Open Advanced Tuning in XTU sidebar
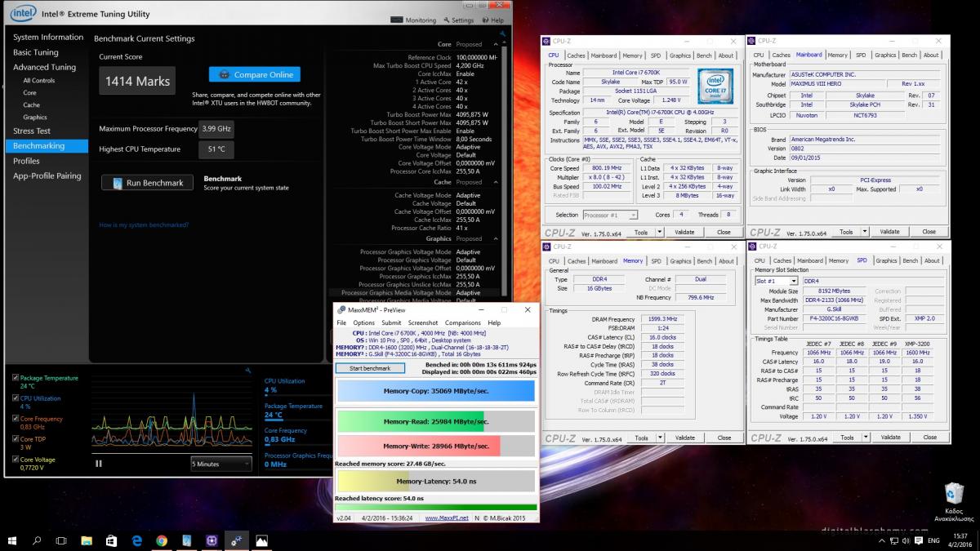 [x=44, y=67]
